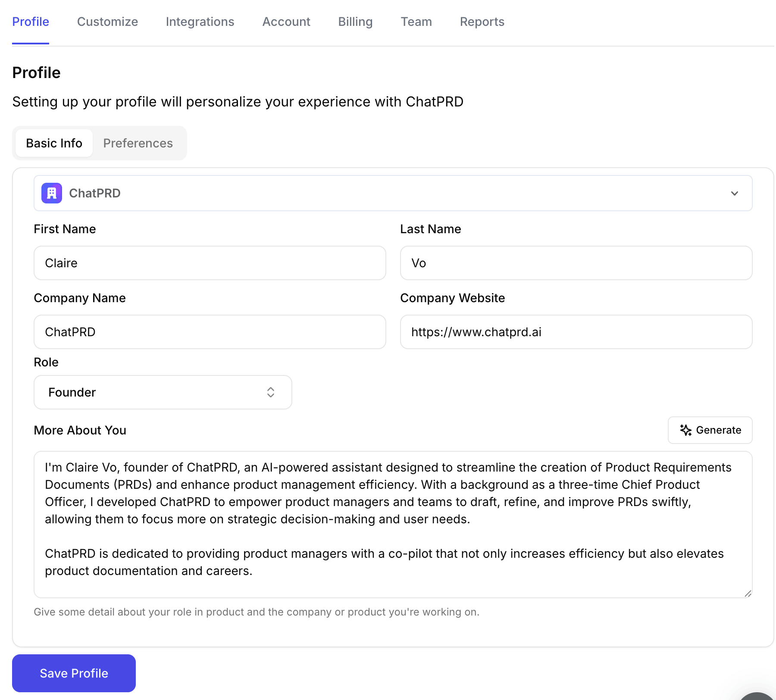Click the Company Website URL field
Viewport: 776px width, 700px height.
576,332
